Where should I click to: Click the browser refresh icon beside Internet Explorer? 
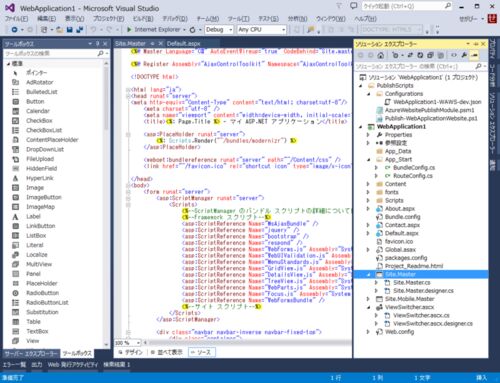(193, 30)
